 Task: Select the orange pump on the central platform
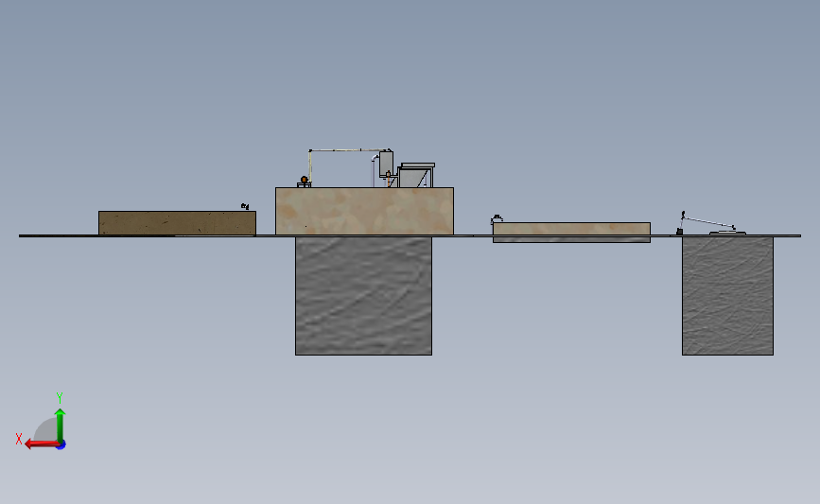pos(304,182)
